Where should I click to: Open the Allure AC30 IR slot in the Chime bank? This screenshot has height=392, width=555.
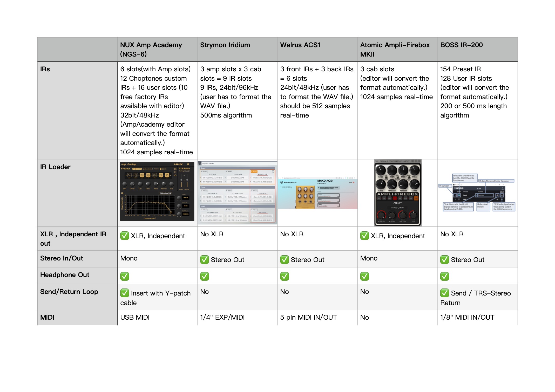tap(262, 194)
